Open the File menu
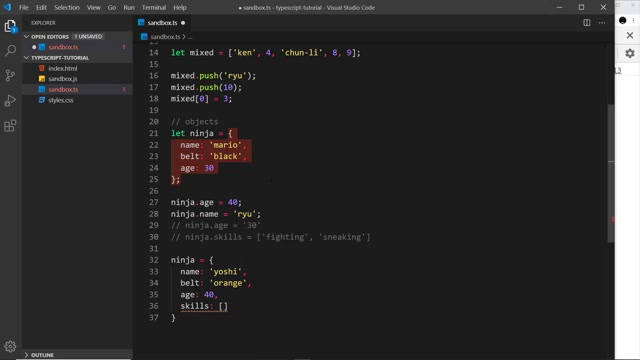 tap(24, 7)
